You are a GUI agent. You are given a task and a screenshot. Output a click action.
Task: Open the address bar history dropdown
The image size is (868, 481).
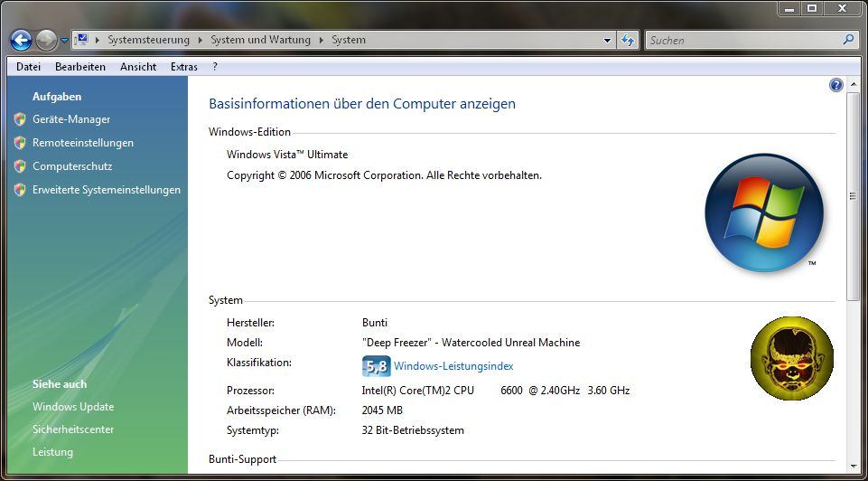click(x=607, y=41)
